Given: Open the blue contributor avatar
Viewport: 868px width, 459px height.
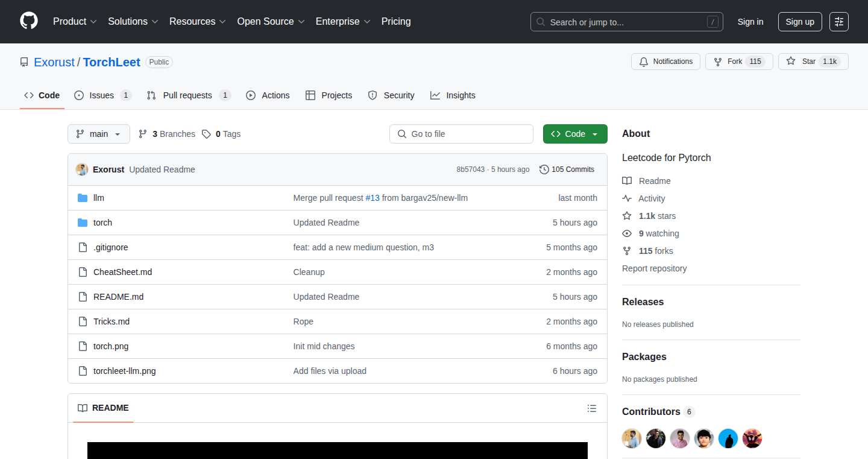Looking at the screenshot, I should click(x=728, y=438).
